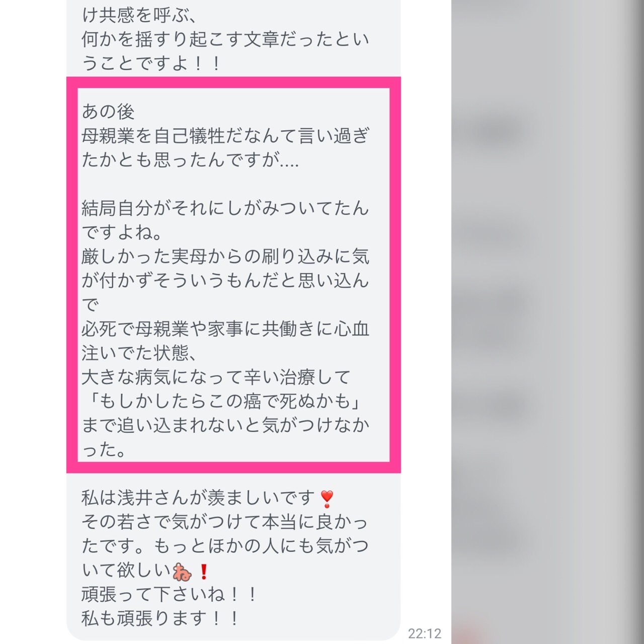The image size is (644, 644).
Task: Click the orange ね character emoji
Action: [x=182, y=572]
